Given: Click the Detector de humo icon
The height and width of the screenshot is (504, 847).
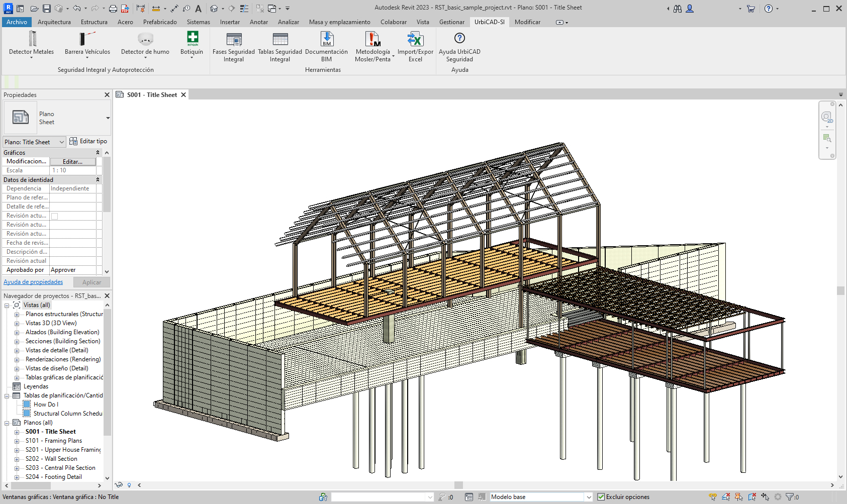Looking at the screenshot, I should [x=145, y=39].
